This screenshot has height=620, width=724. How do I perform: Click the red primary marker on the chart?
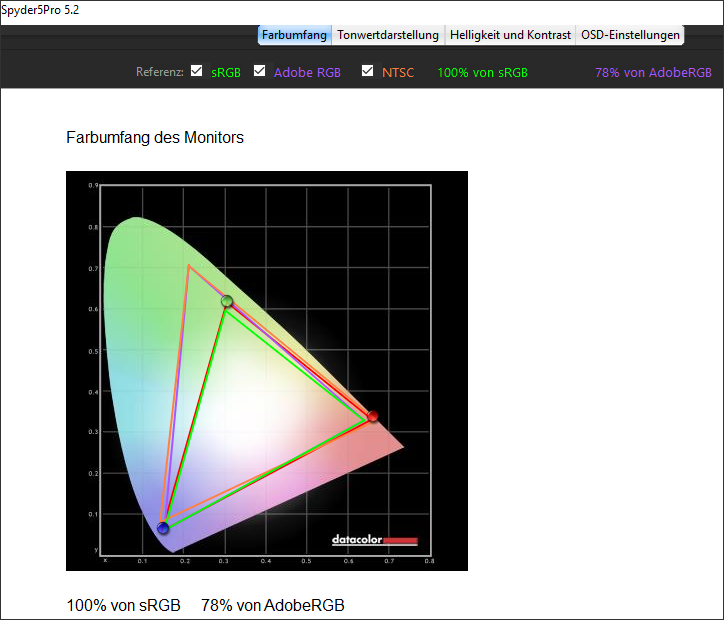(373, 416)
